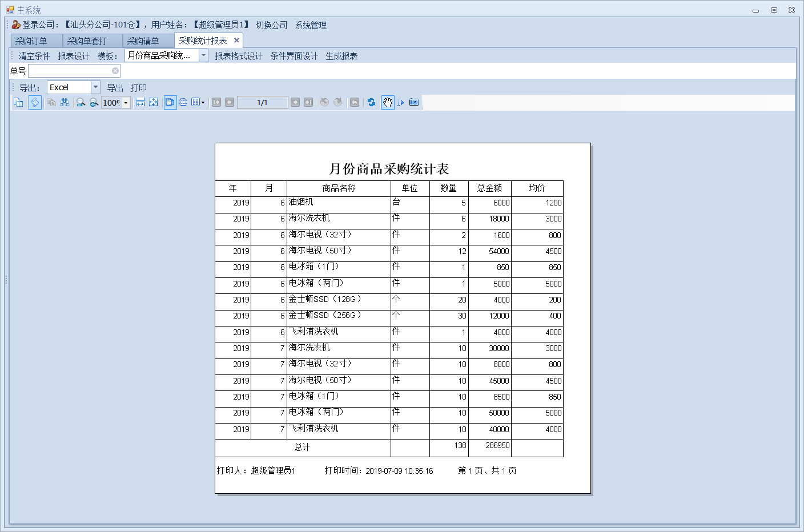Viewport: 804px width, 532px height.
Task: Click print time 2019-07-09 10:35:16
Action: click(399, 471)
